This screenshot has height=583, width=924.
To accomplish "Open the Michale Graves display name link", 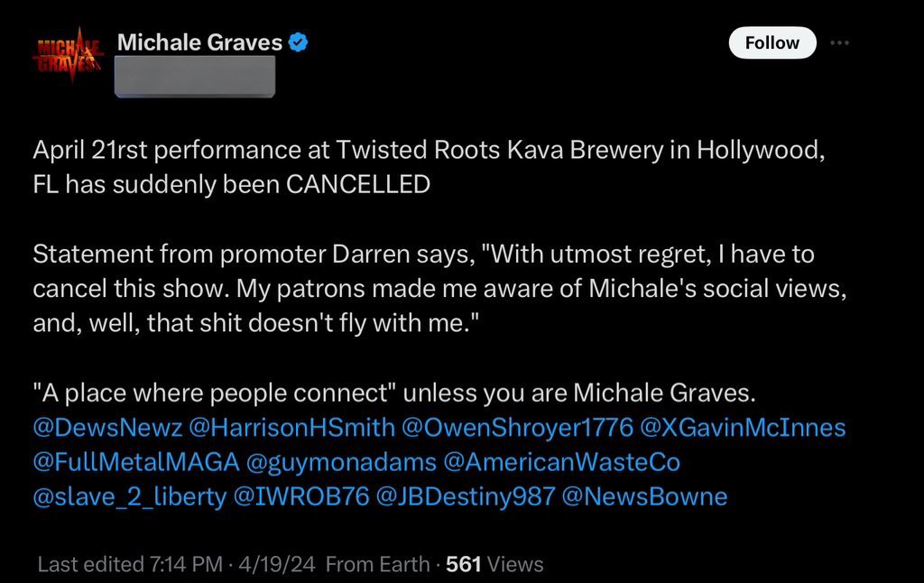I will [200, 42].
